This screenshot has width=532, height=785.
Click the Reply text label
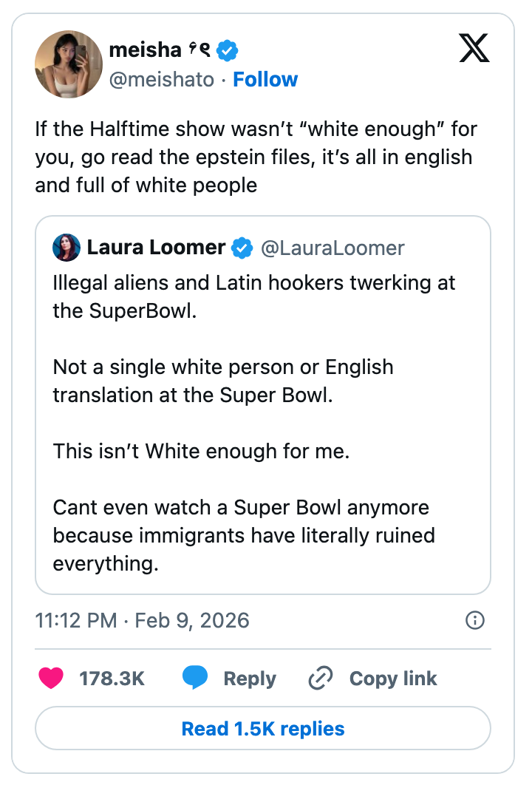click(x=250, y=678)
